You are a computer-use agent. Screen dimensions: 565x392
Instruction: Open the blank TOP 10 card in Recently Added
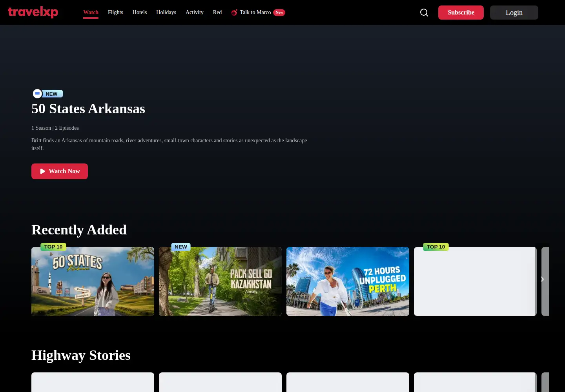[x=475, y=281]
